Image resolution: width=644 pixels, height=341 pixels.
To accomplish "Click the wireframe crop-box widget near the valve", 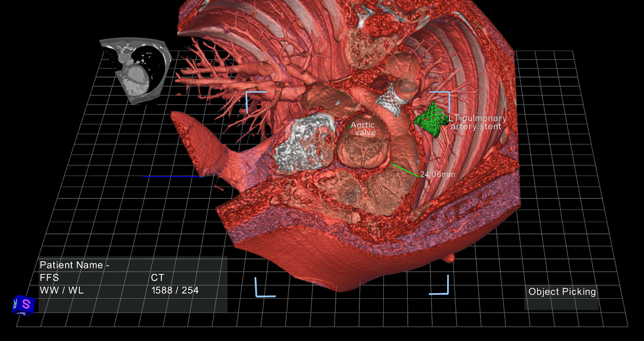I will tap(350, 195).
